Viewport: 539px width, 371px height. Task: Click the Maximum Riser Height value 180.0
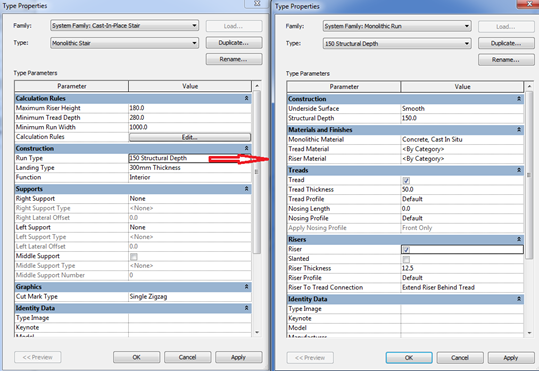pyautogui.click(x=190, y=108)
